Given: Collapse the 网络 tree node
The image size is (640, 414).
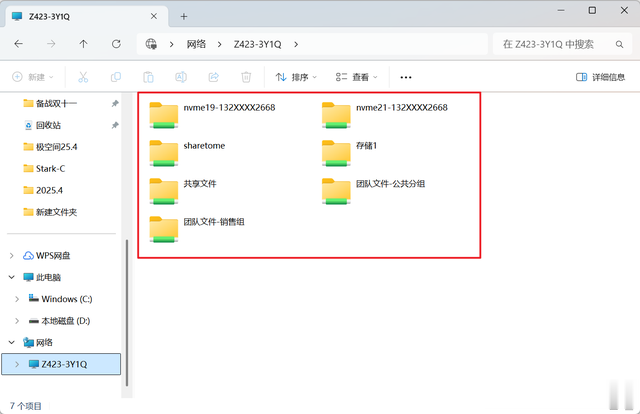Looking at the screenshot, I should (x=11, y=343).
